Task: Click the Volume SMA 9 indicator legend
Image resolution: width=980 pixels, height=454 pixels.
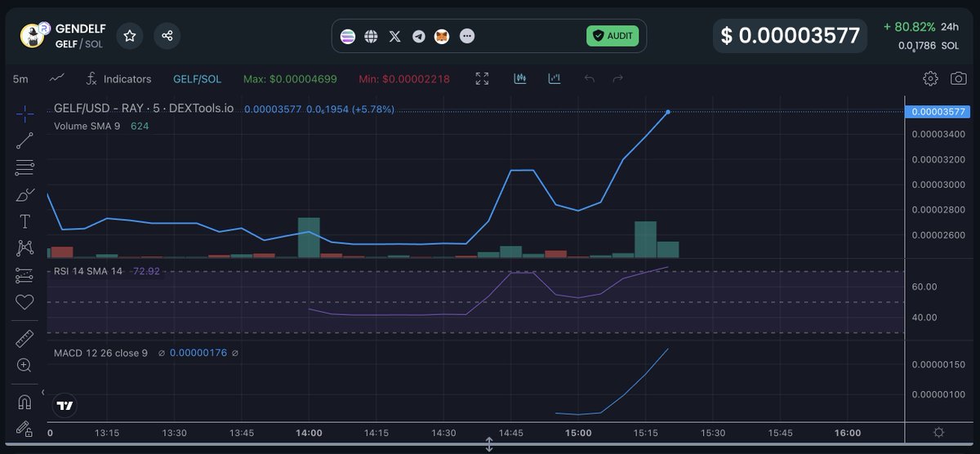Action: (x=87, y=126)
